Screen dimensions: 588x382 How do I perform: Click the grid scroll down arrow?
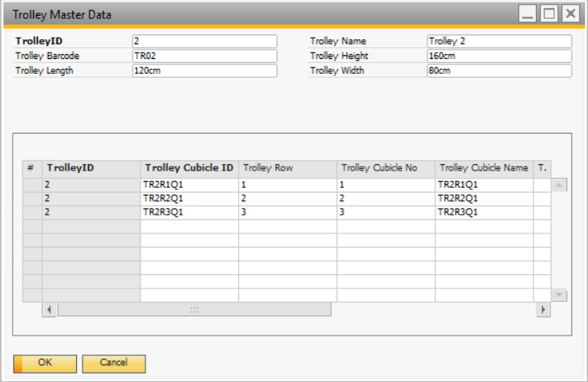[x=559, y=295]
